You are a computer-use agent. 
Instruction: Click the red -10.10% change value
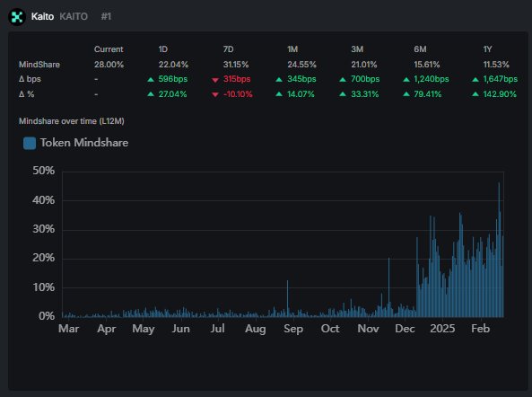click(238, 94)
